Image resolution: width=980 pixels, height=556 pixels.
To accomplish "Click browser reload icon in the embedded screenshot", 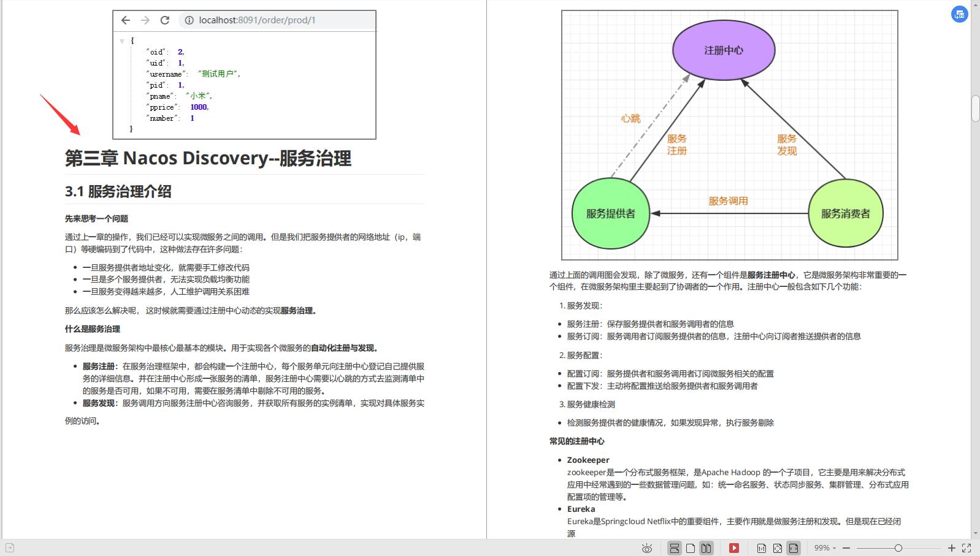I will [165, 20].
